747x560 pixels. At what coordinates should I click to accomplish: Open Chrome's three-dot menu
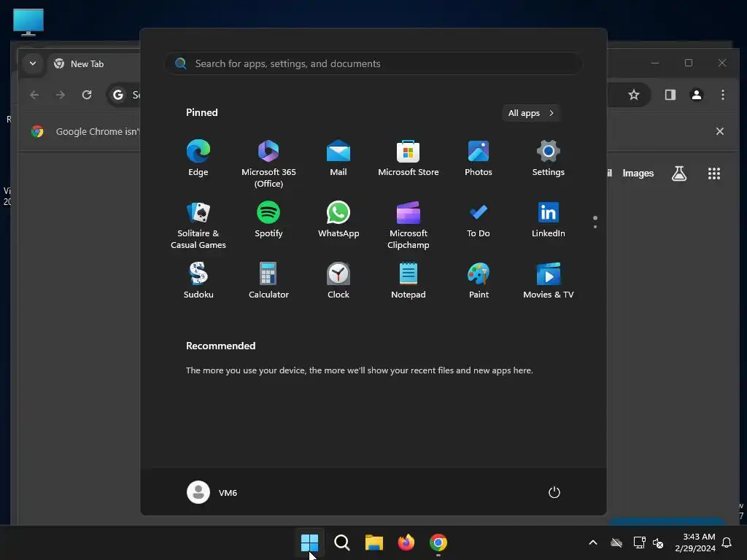[723, 95]
